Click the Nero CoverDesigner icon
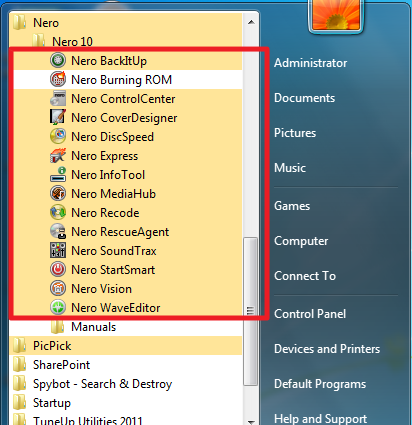412x425 pixels. (58, 118)
